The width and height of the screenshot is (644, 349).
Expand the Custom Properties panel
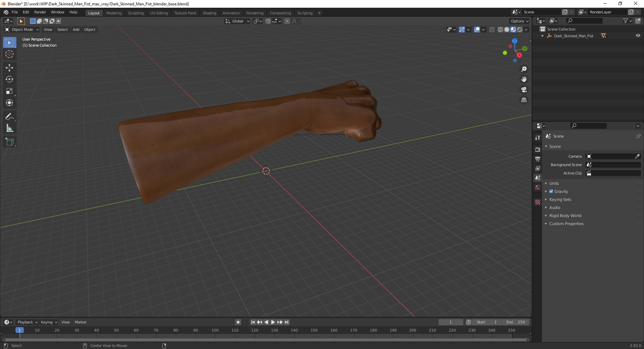click(566, 223)
